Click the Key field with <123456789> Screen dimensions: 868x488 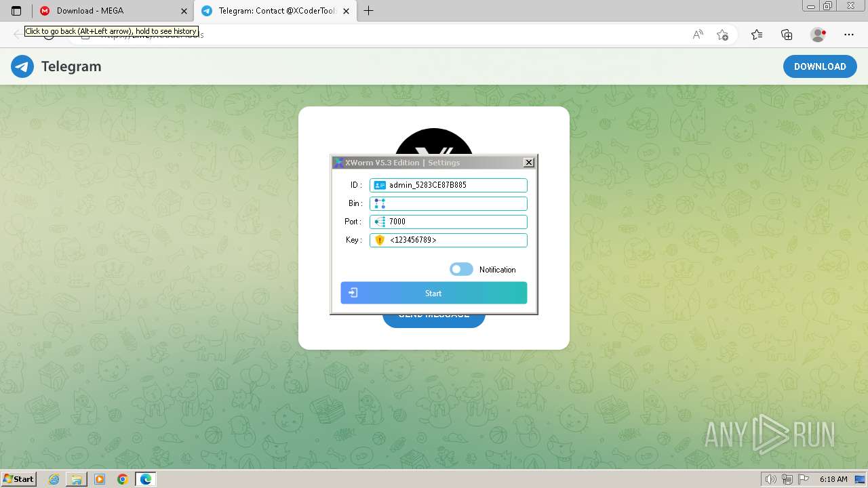coord(448,240)
